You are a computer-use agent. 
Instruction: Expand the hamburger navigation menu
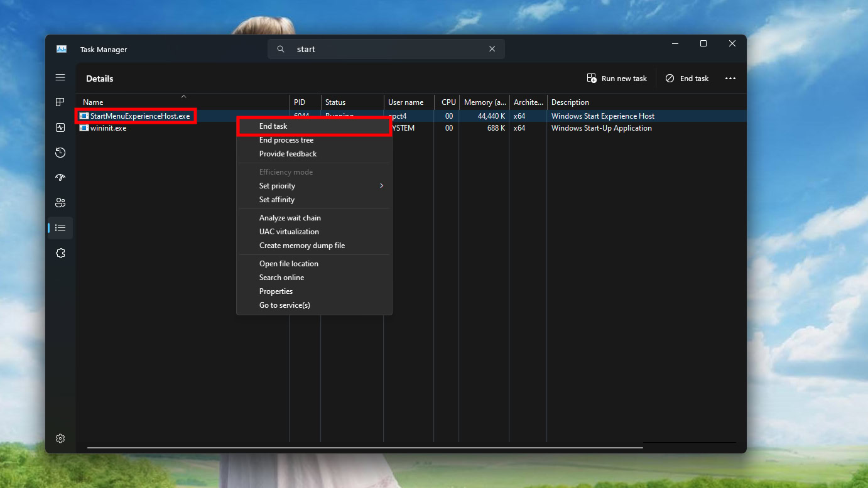(60, 77)
